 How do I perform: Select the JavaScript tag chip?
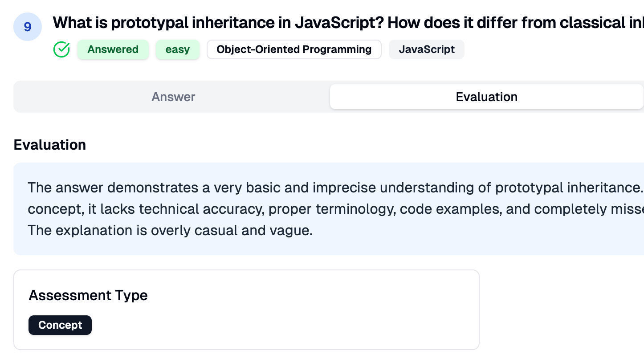coord(426,49)
